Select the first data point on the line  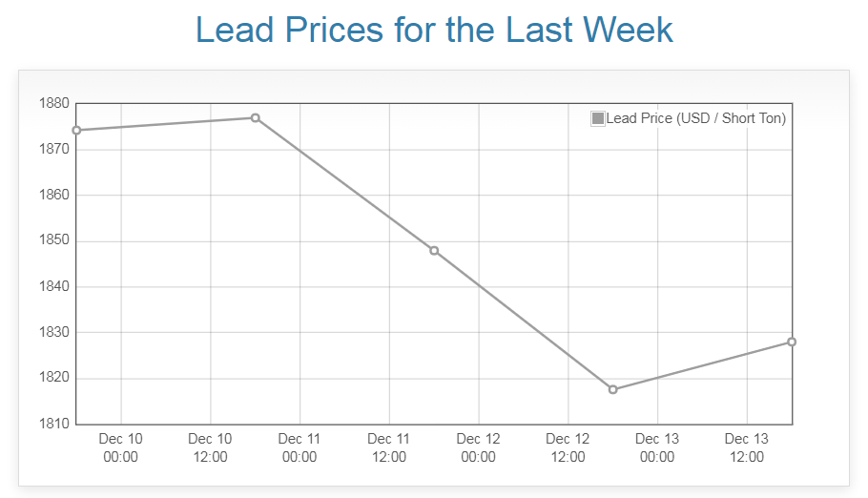(x=76, y=130)
